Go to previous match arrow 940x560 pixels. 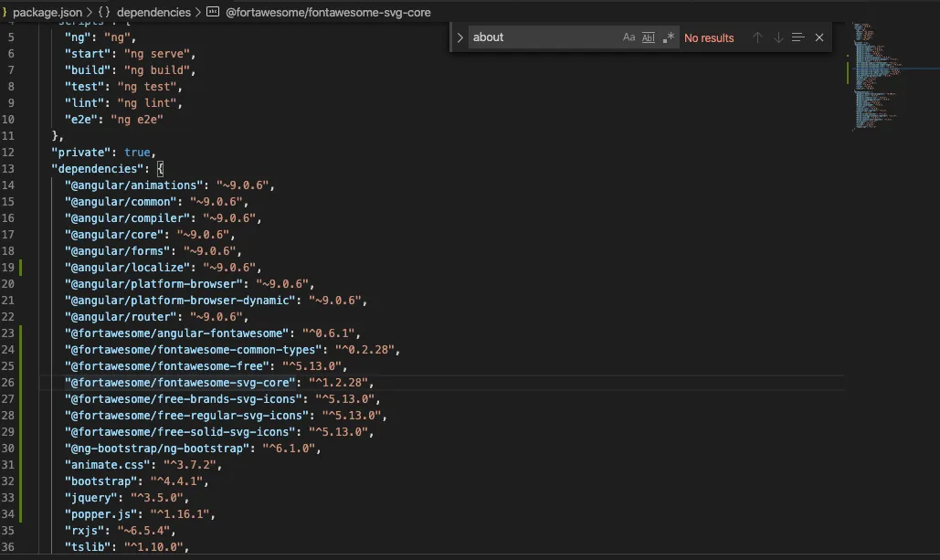(x=758, y=37)
